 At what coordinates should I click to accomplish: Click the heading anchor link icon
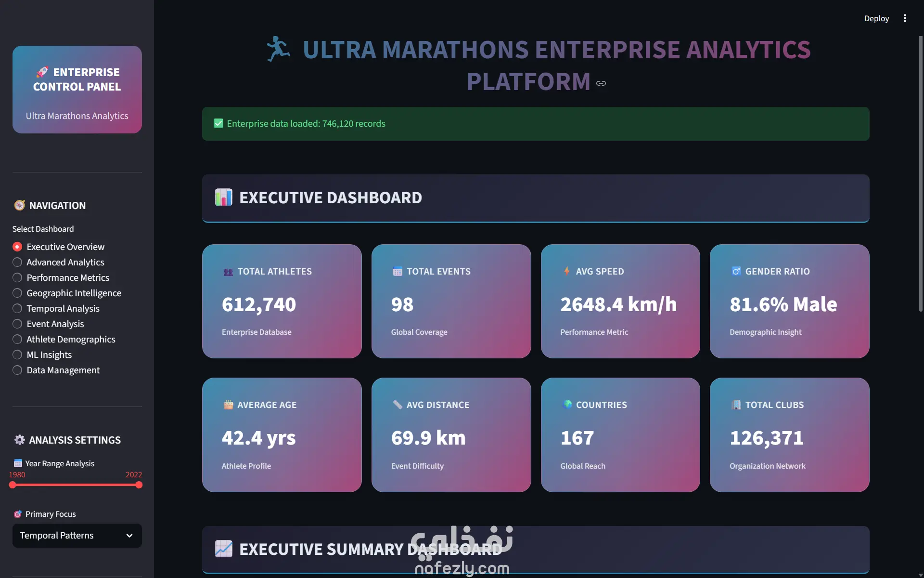pyautogui.click(x=601, y=83)
